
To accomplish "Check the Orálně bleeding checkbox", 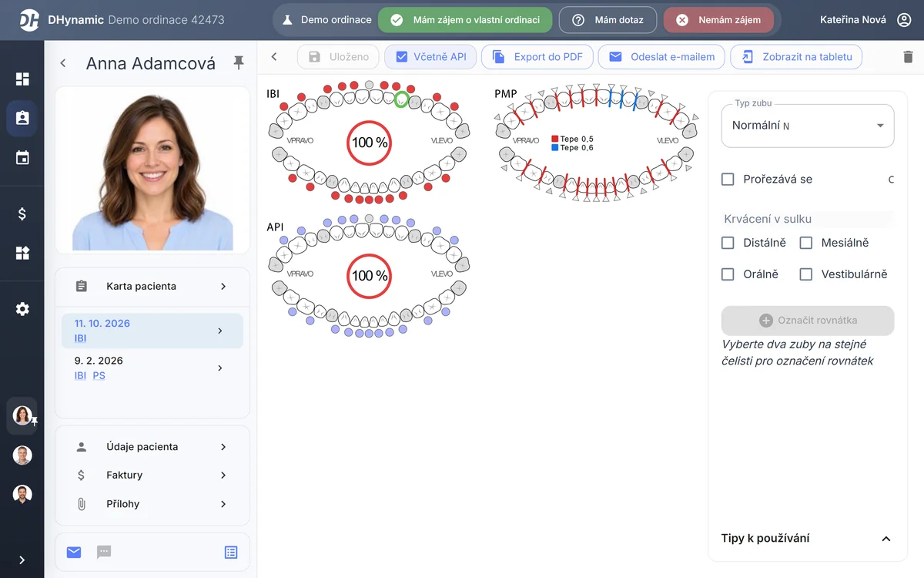I will click(728, 274).
